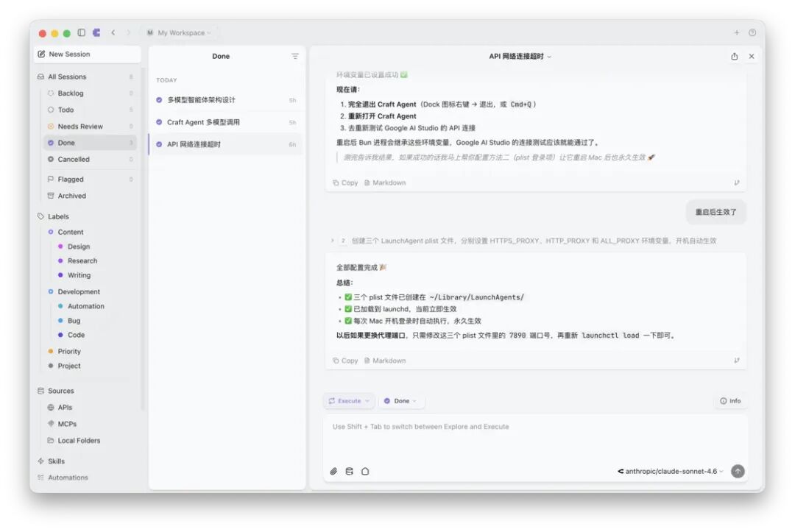The width and height of the screenshot is (795, 532).
Task: Select the Flagged sessions filter
Action: (90, 179)
